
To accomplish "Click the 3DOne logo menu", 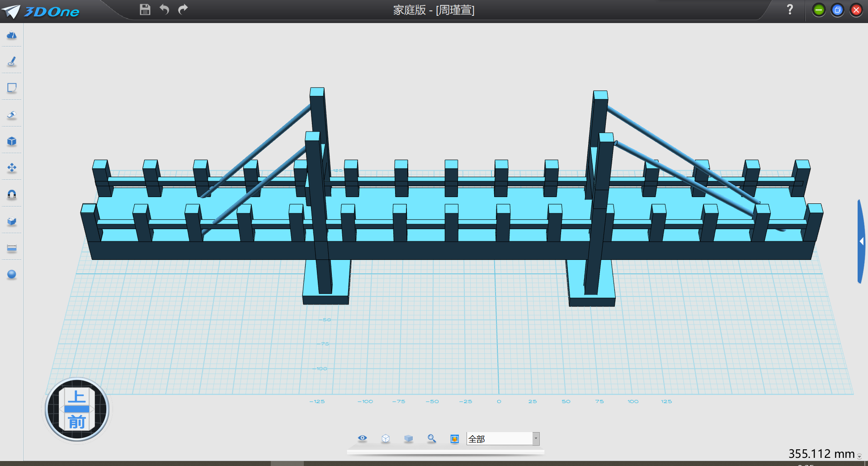I will coord(41,11).
